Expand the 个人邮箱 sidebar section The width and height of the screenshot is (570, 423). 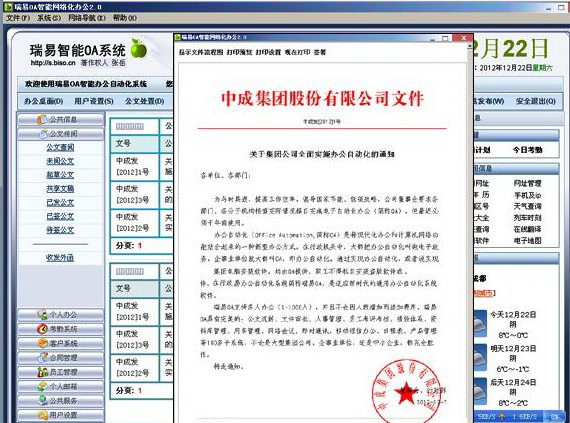pyautogui.click(x=61, y=386)
